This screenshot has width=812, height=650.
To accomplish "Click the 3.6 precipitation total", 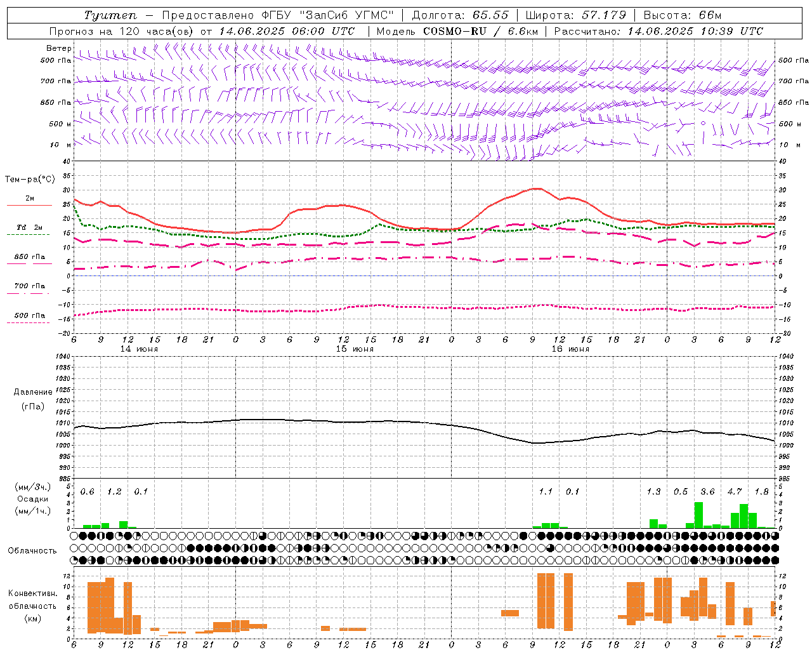I will pos(707,492).
